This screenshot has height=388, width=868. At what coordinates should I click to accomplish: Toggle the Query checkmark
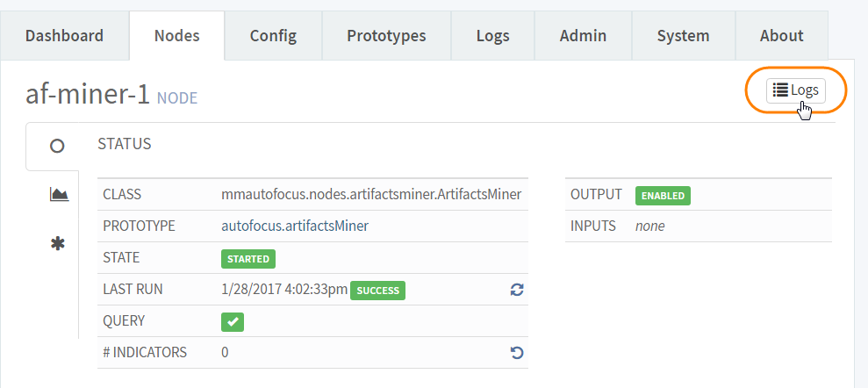point(233,322)
